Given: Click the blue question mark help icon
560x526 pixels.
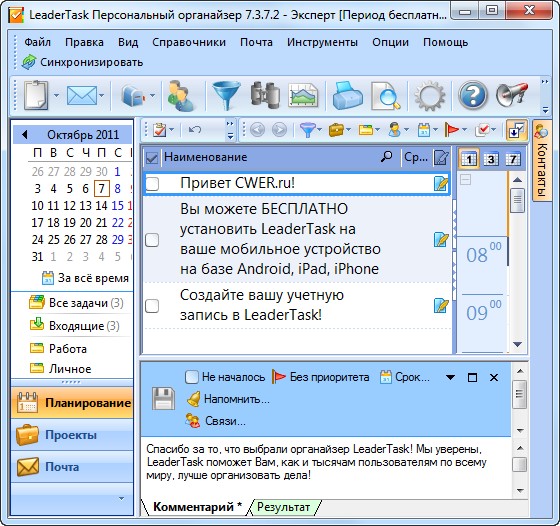Looking at the screenshot, I should coord(472,95).
